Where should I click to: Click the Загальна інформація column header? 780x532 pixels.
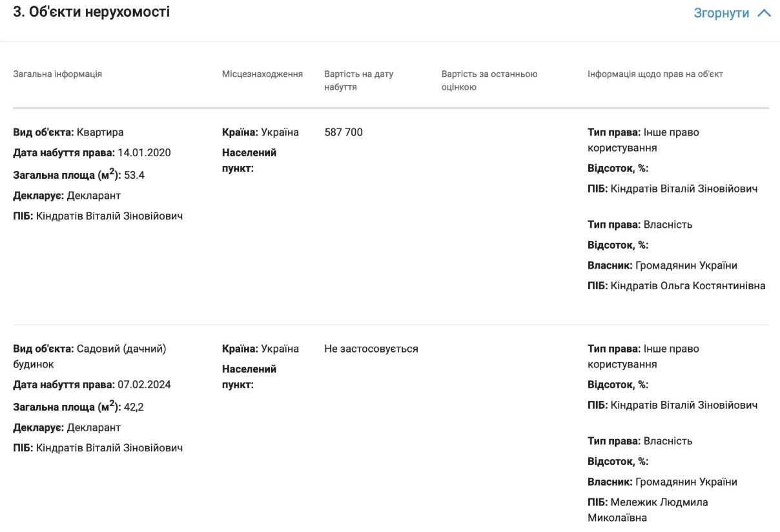point(57,74)
